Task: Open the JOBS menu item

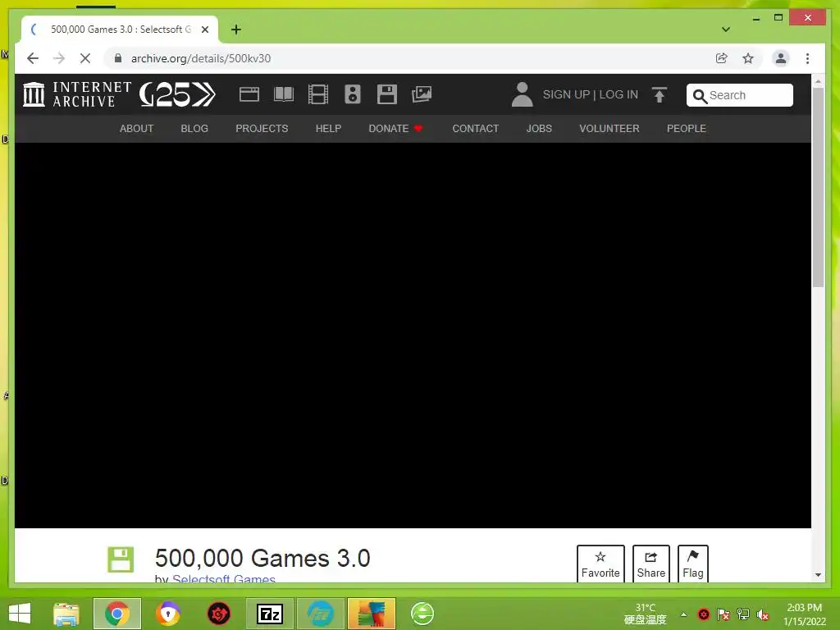Action: [x=539, y=129]
